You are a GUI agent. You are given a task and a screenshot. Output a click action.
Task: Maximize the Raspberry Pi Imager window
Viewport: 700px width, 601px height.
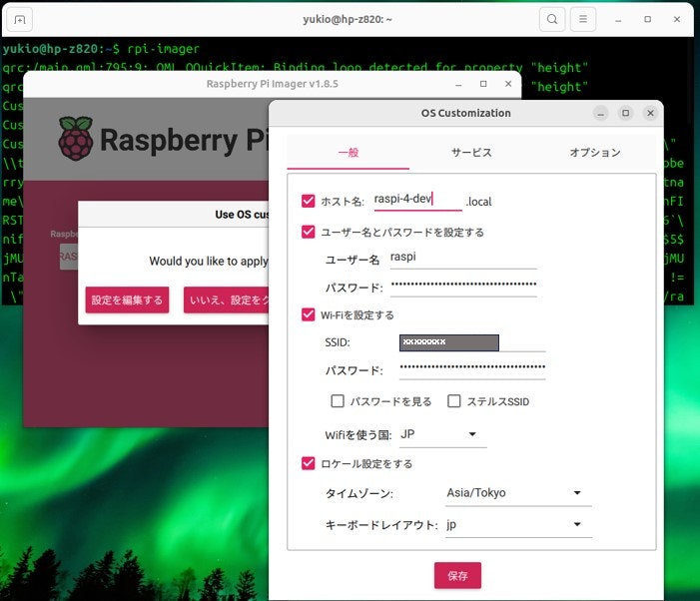483,84
